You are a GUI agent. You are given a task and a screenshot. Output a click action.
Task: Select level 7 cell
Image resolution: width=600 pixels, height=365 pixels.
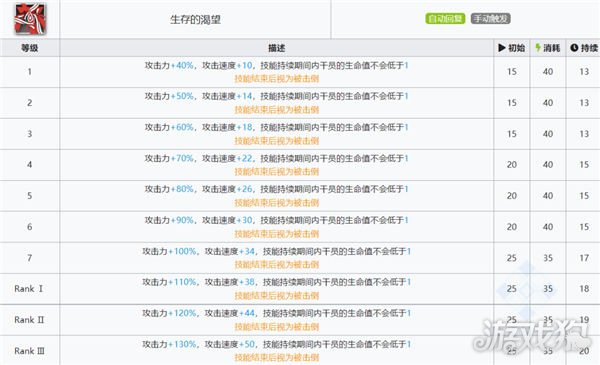click(29, 258)
